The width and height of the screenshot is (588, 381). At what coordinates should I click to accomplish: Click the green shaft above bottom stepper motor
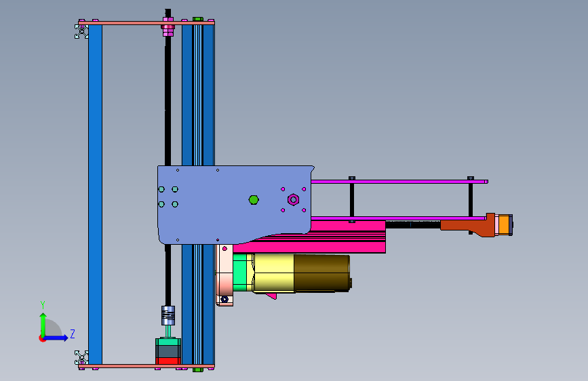pyautogui.click(x=168, y=332)
